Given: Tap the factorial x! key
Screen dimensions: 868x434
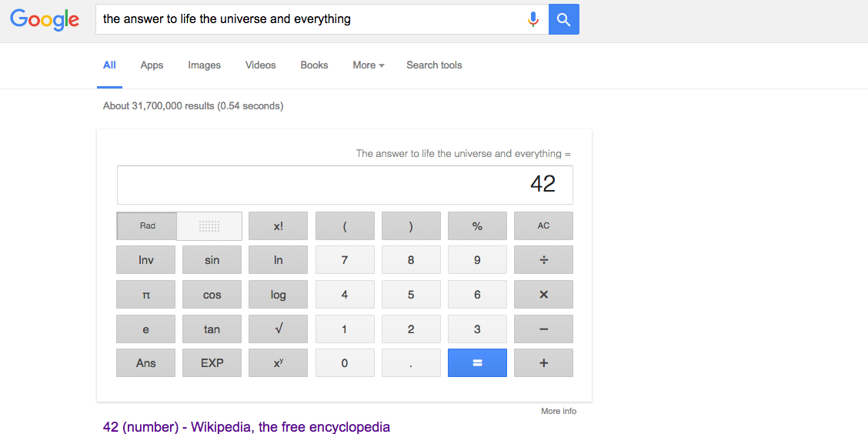Looking at the screenshot, I should [278, 226].
